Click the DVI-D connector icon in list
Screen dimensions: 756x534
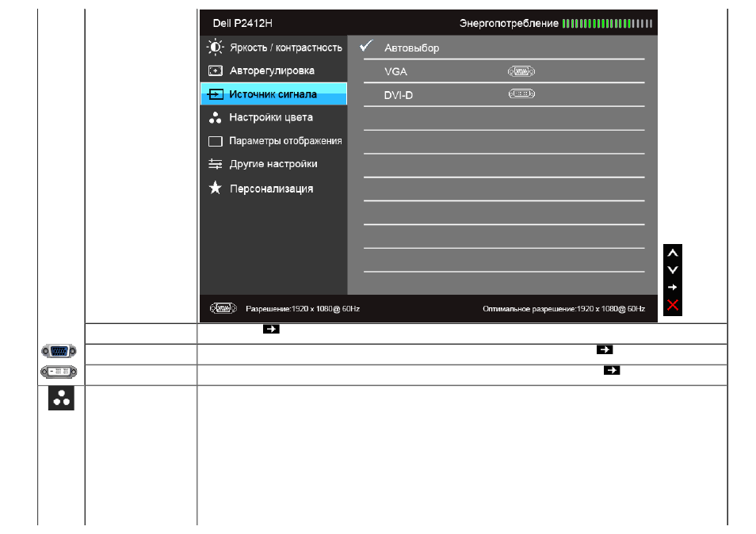[521, 93]
